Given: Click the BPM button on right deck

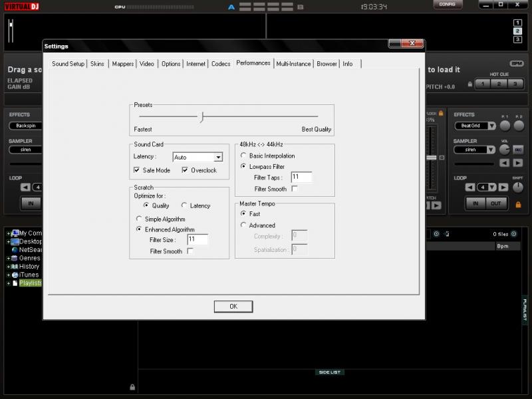Looking at the screenshot, I should [x=517, y=63].
